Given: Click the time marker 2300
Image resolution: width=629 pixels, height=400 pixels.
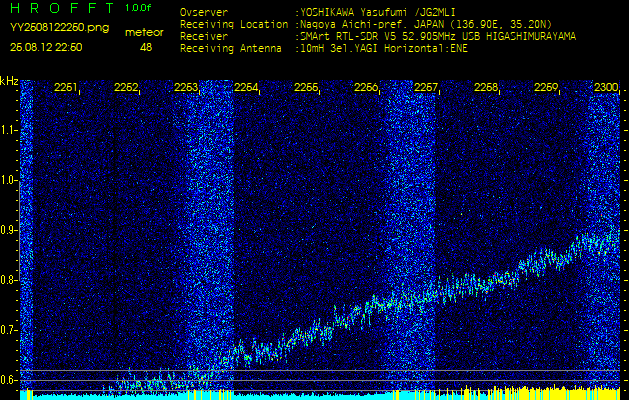Looking at the screenshot, I should (606, 87).
